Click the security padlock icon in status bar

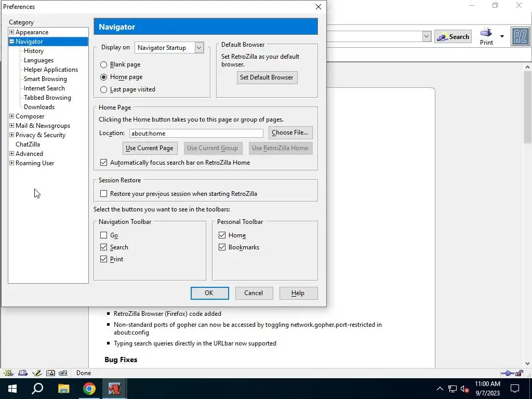pos(520,373)
